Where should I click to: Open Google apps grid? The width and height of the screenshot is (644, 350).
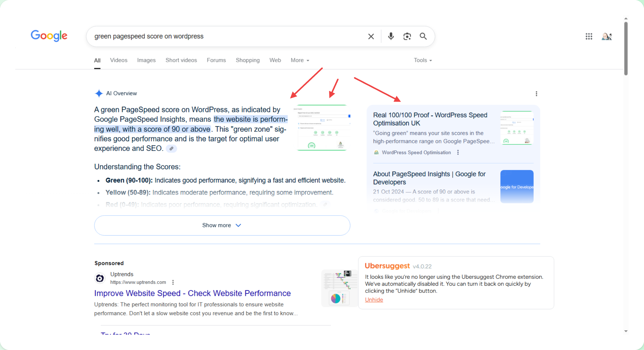tap(589, 36)
